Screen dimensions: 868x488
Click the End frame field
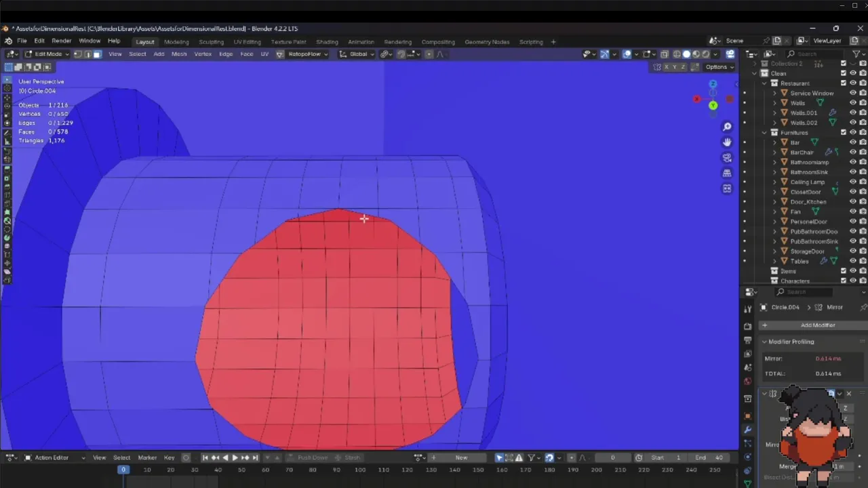(709, 457)
